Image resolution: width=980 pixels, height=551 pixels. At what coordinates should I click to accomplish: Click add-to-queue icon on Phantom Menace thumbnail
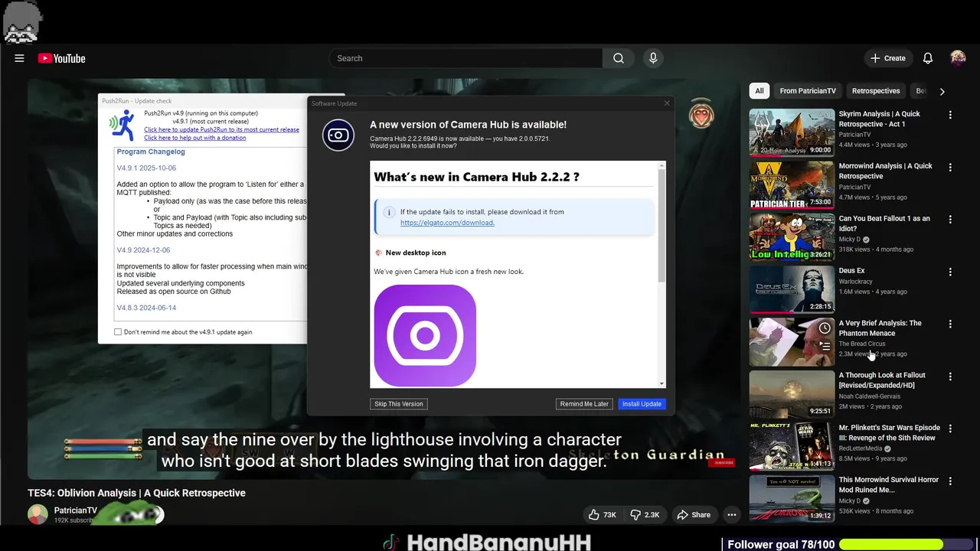coord(825,346)
